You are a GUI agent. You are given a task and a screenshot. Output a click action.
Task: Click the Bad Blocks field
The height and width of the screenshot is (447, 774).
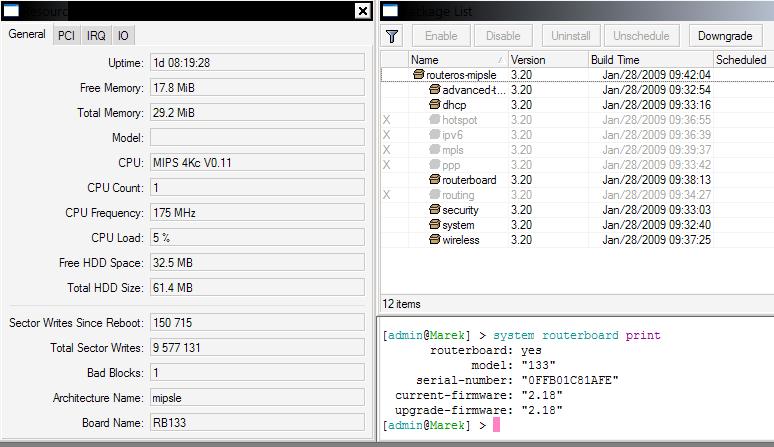(257, 372)
